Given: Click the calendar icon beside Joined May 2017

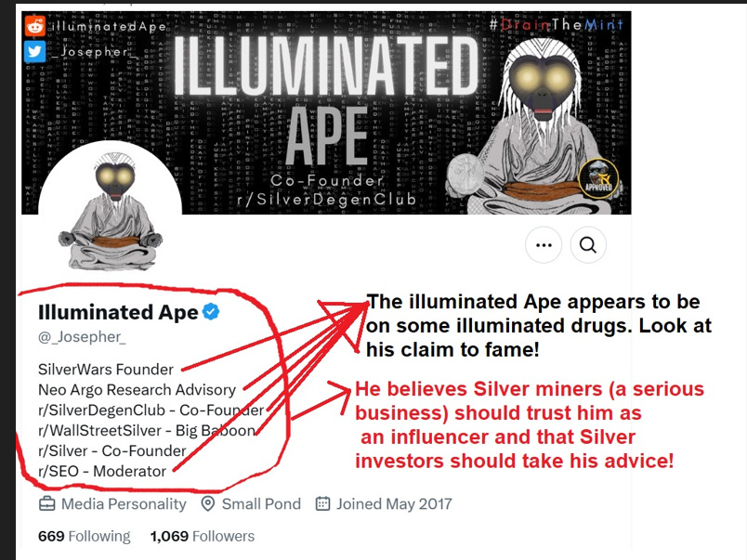Looking at the screenshot, I should 322,503.
